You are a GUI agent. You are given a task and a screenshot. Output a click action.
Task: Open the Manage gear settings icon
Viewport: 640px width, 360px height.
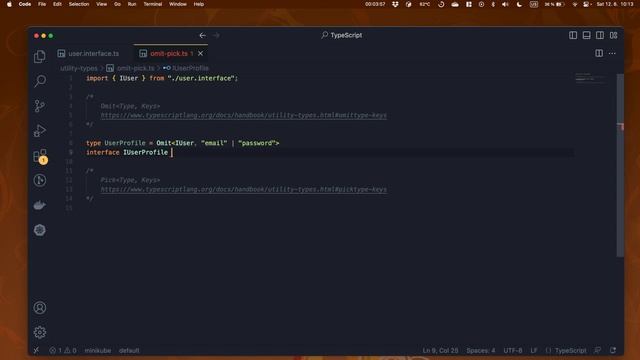(40, 332)
